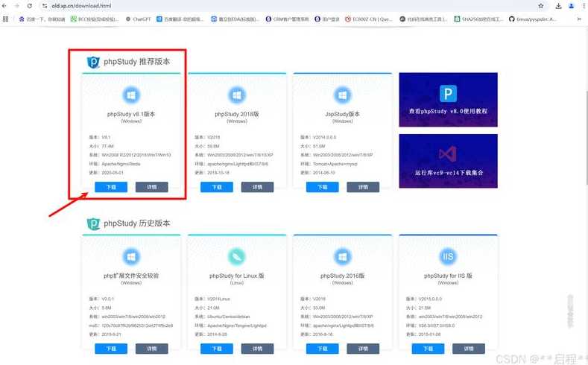Go back with the browser back arrow
588x365 pixels.
pos(4,6)
